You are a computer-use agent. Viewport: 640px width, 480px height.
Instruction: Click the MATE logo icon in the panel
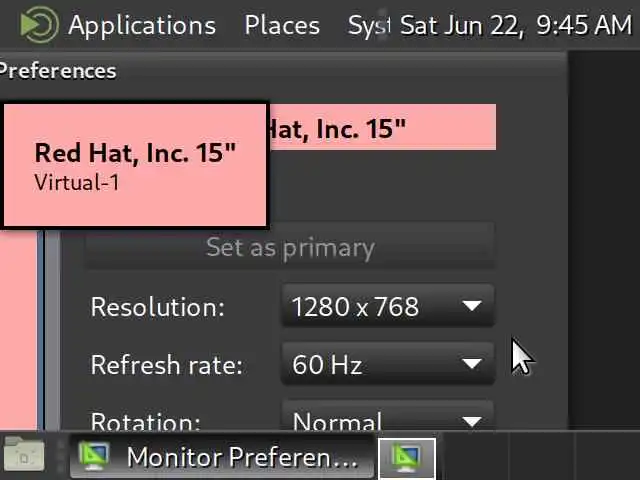coord(39,25)
